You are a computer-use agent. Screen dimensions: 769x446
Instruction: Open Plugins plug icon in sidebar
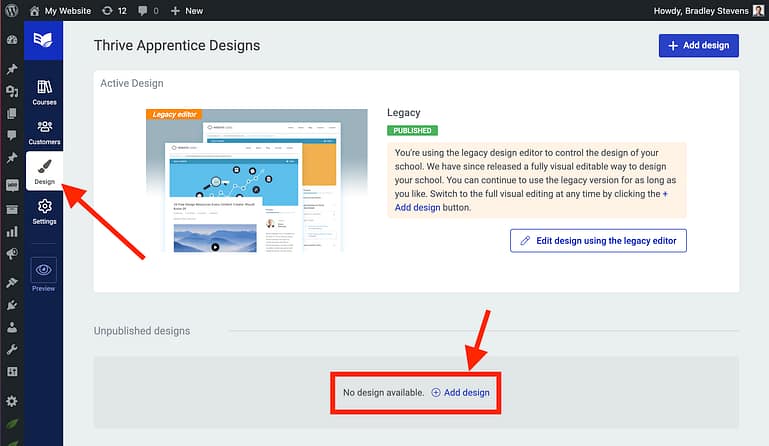(x=12, y=305)
